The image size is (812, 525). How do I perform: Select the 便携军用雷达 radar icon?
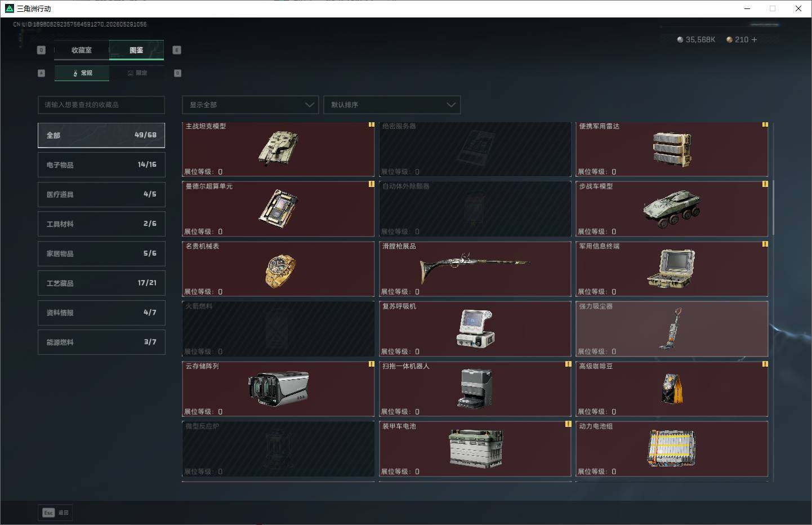coord(672,149)
